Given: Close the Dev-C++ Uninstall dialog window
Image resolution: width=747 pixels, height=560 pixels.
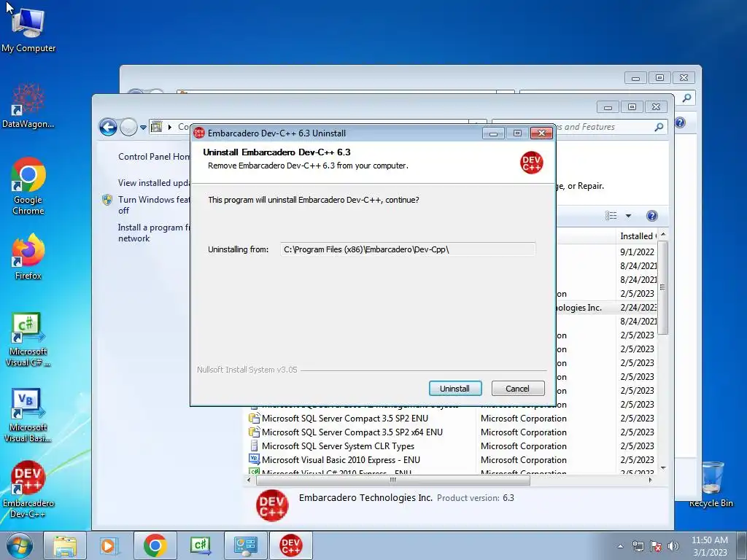Looking at the screenshot, I should tap(541, 133).
